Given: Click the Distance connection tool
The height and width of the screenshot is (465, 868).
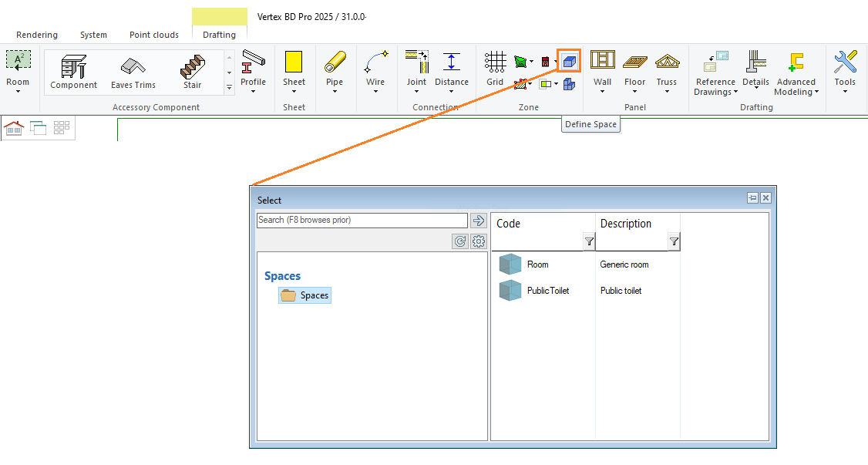Looking at the screenshot, I should click(x=451, y=68).
